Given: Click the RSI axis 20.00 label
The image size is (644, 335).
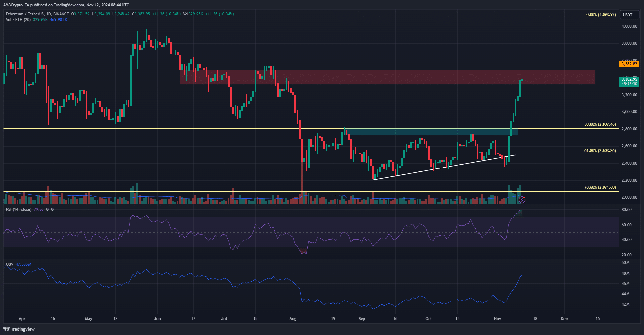Looking at the screenshot, I should click(626, 255).
